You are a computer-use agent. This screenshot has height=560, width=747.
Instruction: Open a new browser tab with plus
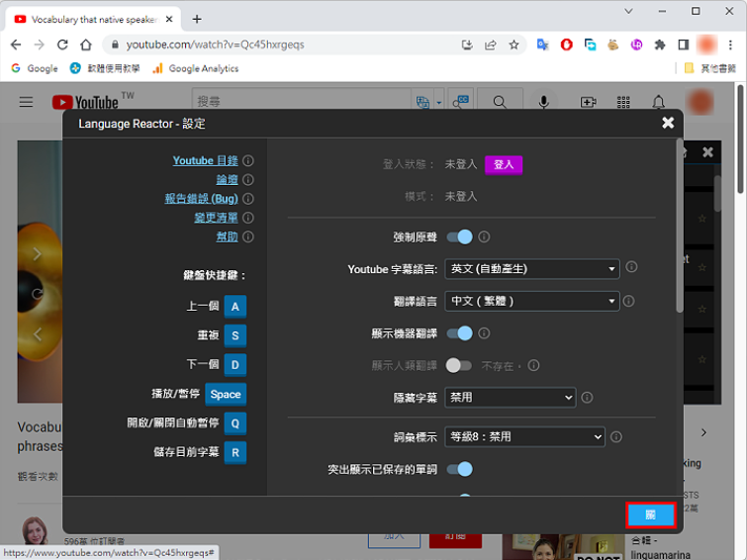coord(197,19)
